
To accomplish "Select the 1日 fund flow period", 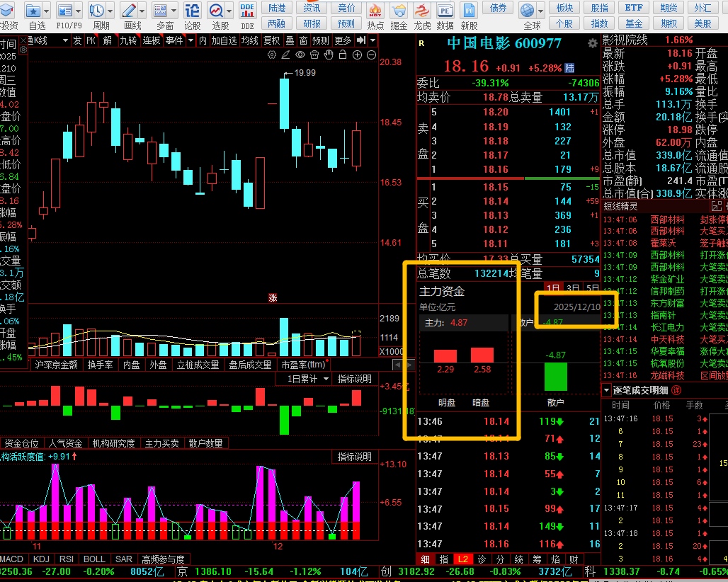I will point(553,288).
